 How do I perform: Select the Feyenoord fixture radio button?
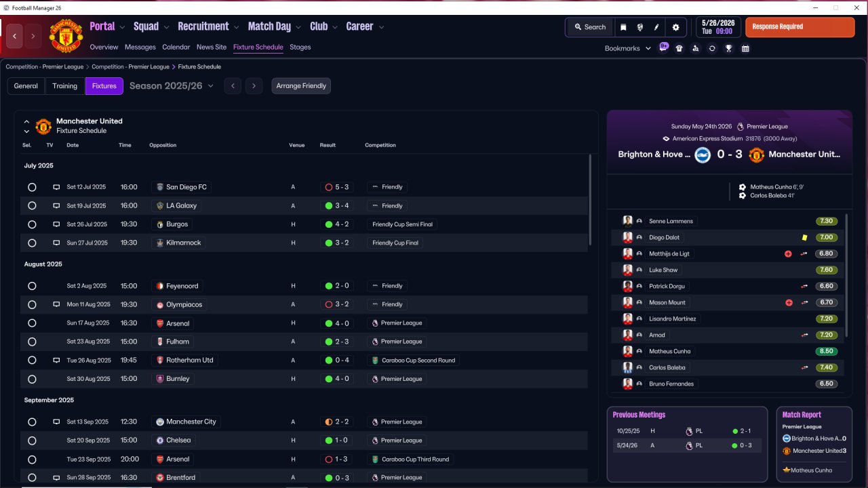pyautogui.click(x=32, y=286)
